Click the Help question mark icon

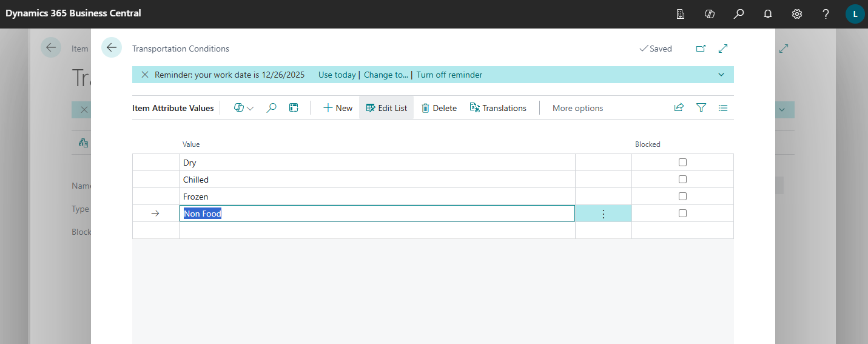tap(826, 14)
